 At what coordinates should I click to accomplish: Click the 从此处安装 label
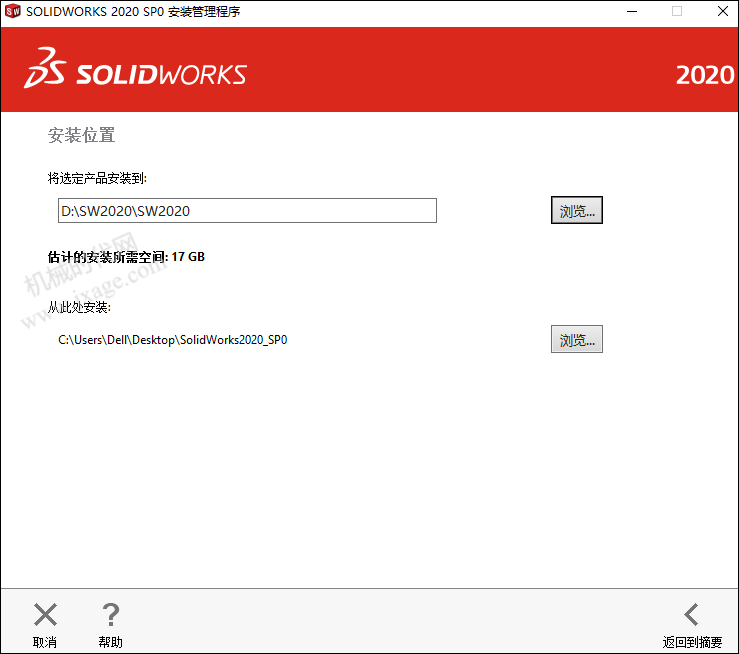click(x=79, y=307)
